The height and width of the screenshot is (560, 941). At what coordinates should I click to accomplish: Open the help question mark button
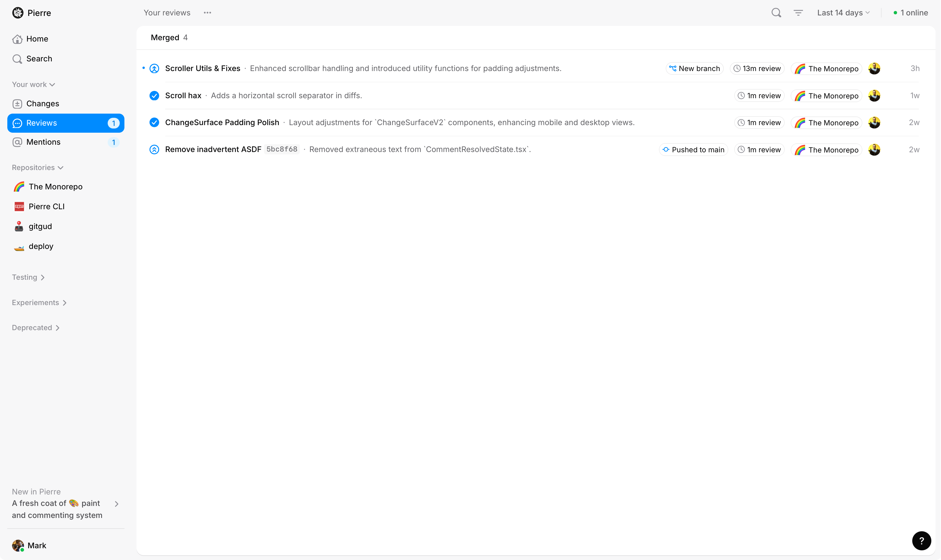click(x=921, y=541)
